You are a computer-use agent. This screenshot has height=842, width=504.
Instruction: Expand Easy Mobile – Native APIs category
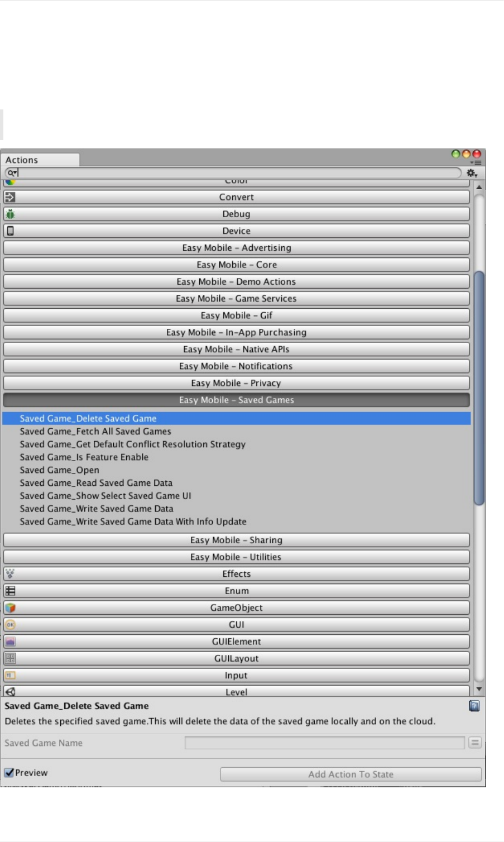point(236,349)
